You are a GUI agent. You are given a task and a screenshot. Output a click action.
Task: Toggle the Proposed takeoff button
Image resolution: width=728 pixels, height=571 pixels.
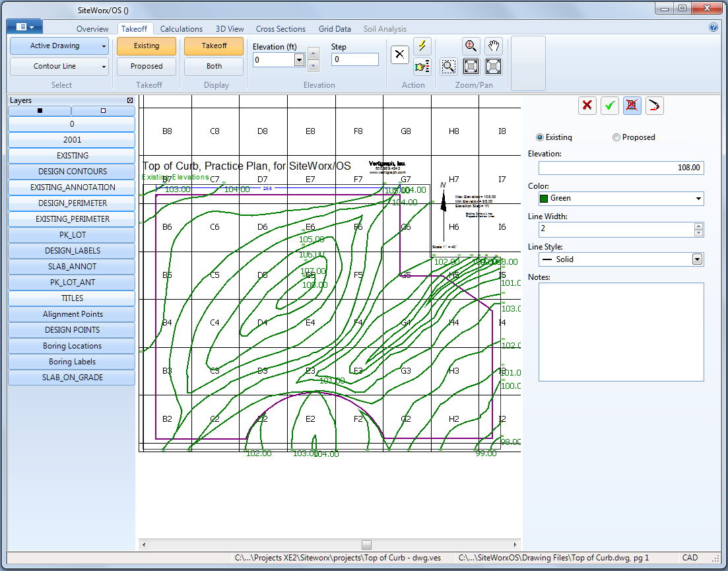147,67
